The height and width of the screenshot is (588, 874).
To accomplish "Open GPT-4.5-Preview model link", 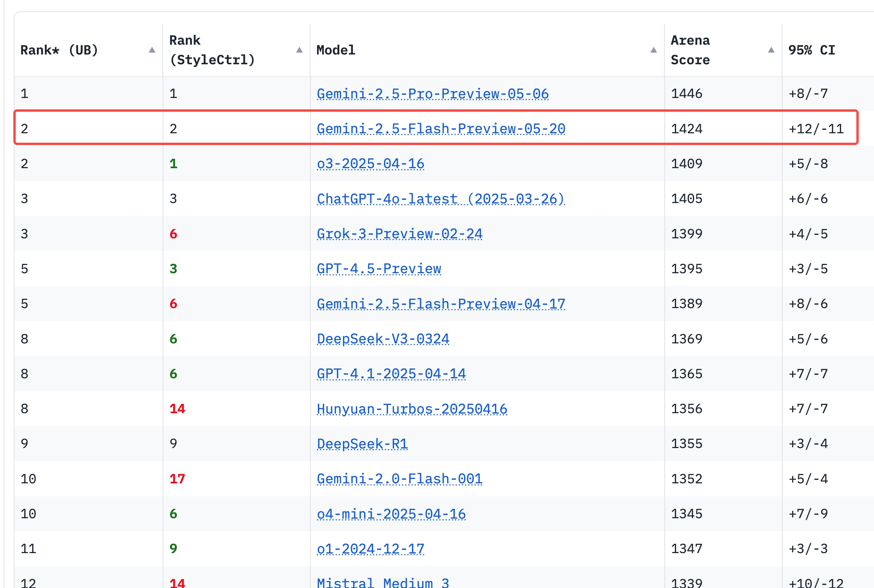I will click(x=379, y=269).
